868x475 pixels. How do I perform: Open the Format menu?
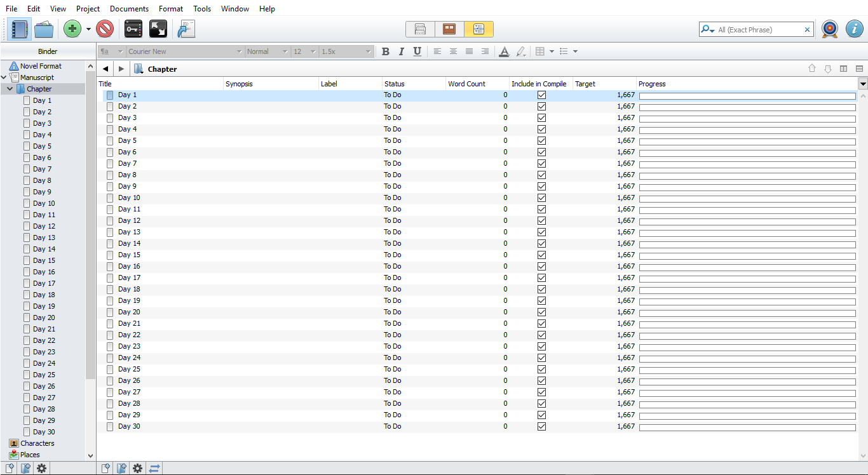[x=171, y=9]
